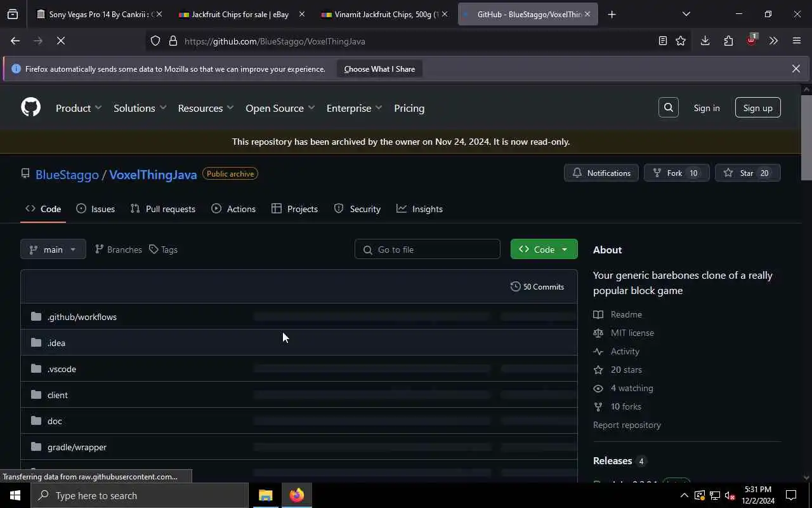Expand the Solutions menu
The width and height of the screenshot is (812, 508).
point(140,108)
